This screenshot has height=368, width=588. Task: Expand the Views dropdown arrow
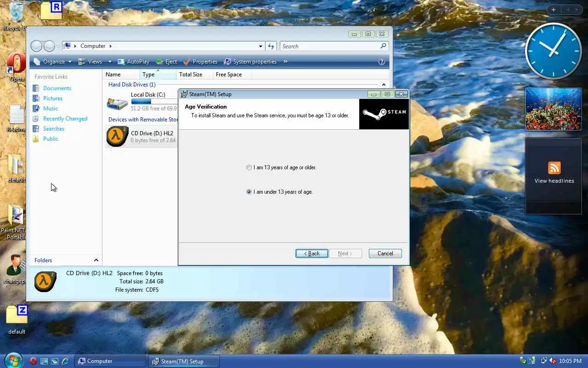(x=110, y=62)
